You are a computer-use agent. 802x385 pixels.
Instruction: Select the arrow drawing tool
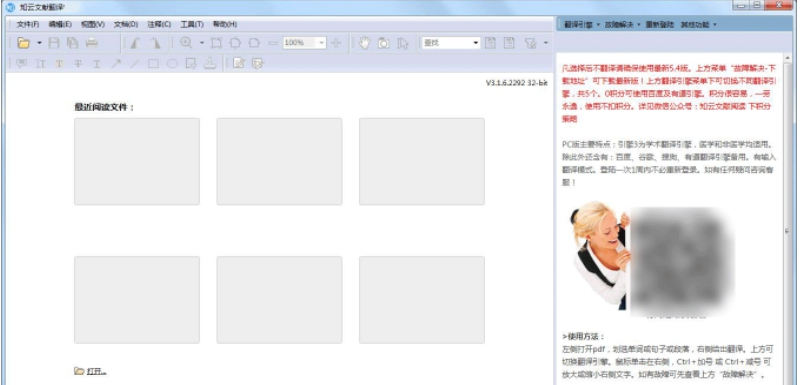tap(116, 63)
